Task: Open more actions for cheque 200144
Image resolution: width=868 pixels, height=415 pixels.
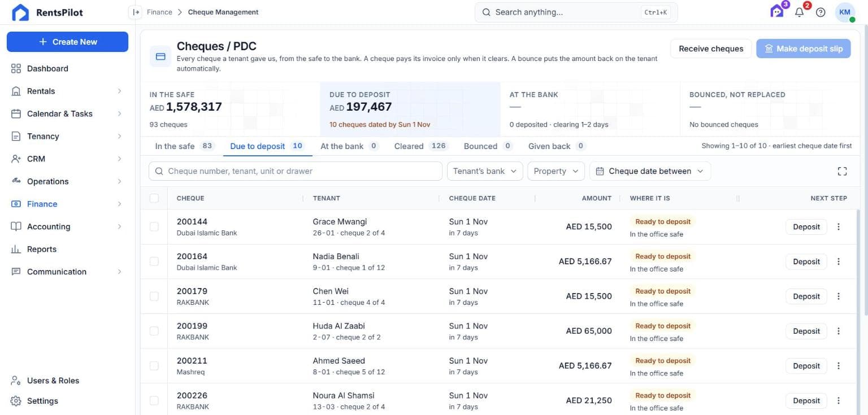Action: 839,227
